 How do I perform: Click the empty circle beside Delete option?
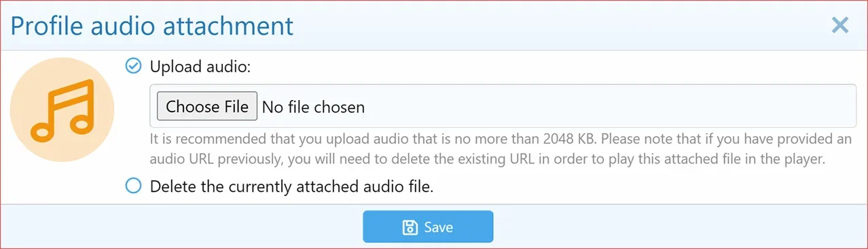(134, 186)
